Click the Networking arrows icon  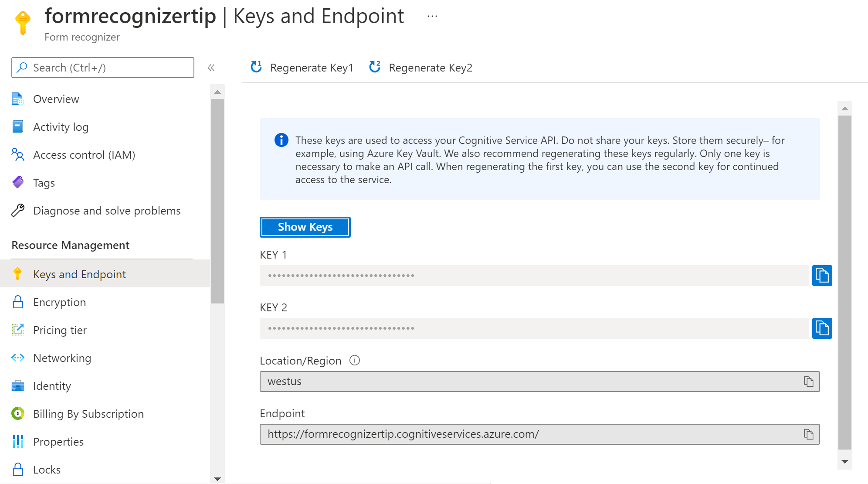tap(18, 358)
